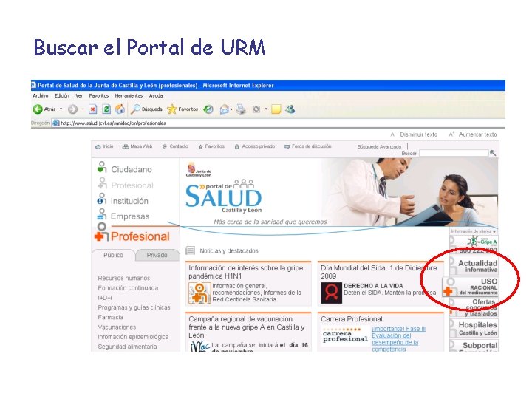Select greyed Profesional profile link
Viewport: 532px width, 399px height.
tap(126, 185)
